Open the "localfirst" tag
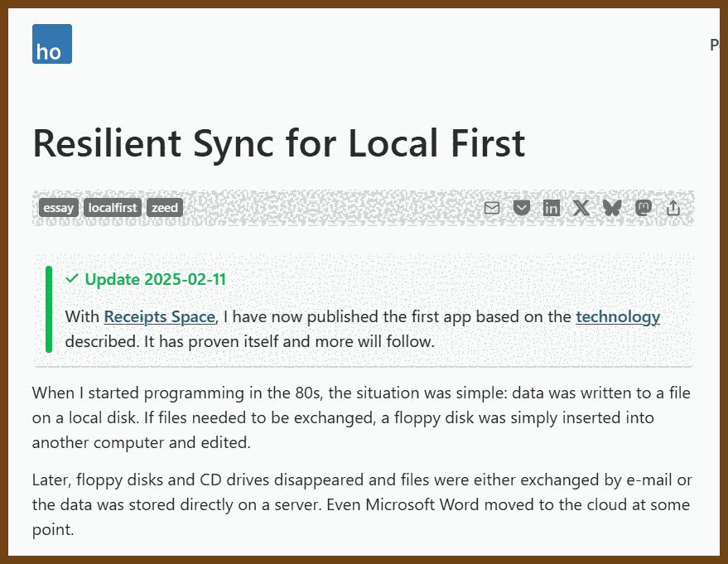 tap(113, 208)
